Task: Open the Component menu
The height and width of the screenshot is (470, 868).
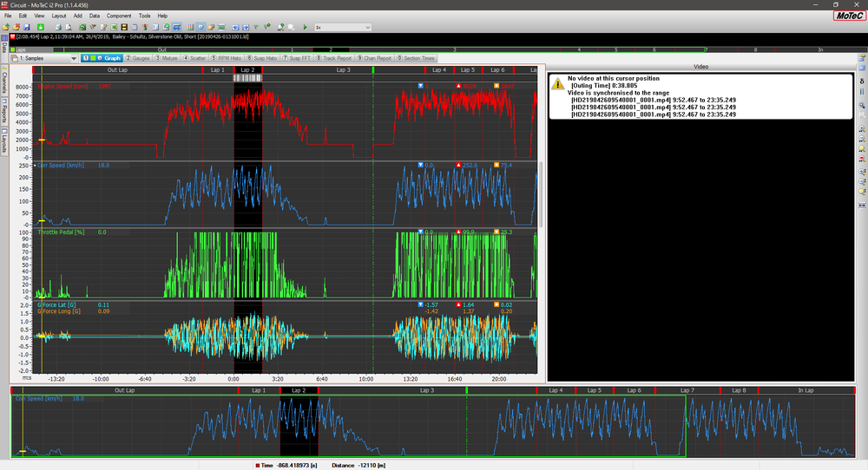Action: (118, 16)
